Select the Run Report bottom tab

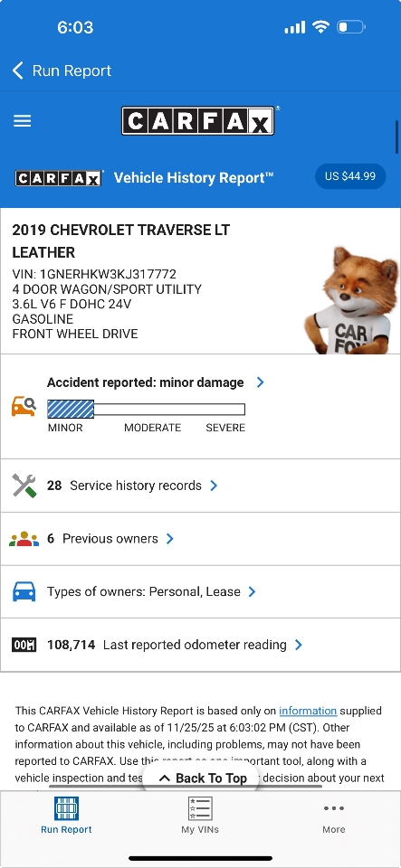click(x=66, y=816)
